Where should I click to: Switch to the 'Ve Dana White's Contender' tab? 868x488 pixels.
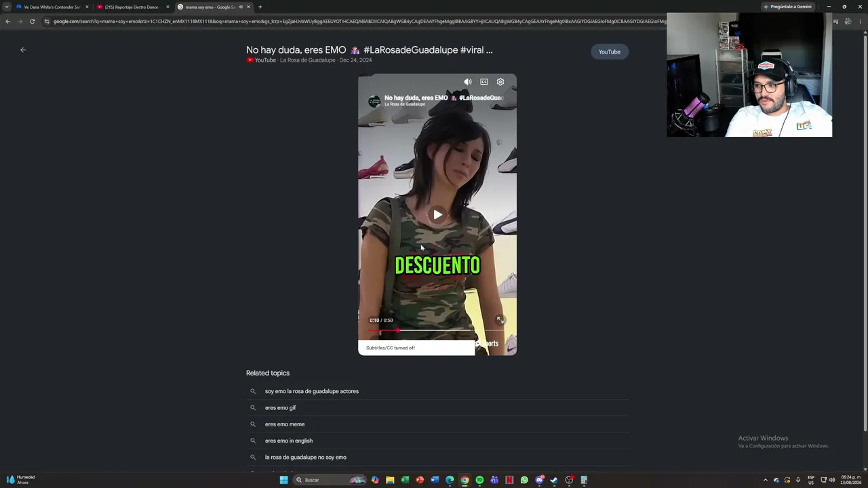click(52, 7)
